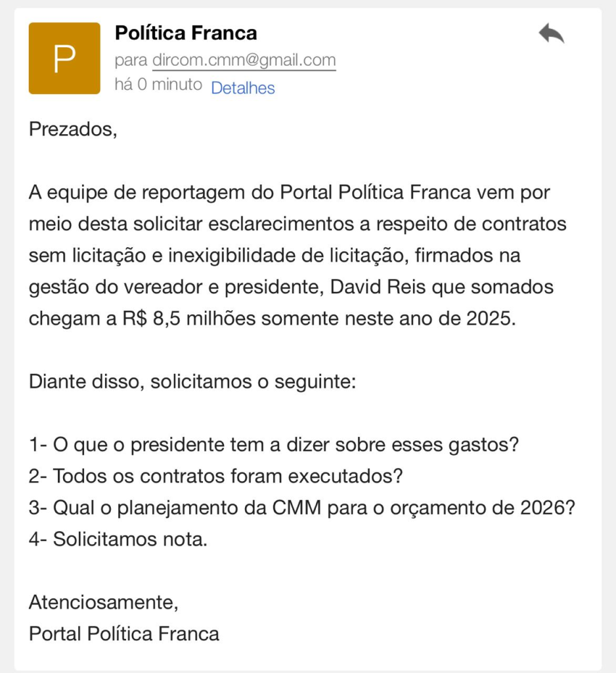616x673 pixels.
Task: Click the line "Diante disso, solicitamos o seguinte:"
Action: (192, 382)
